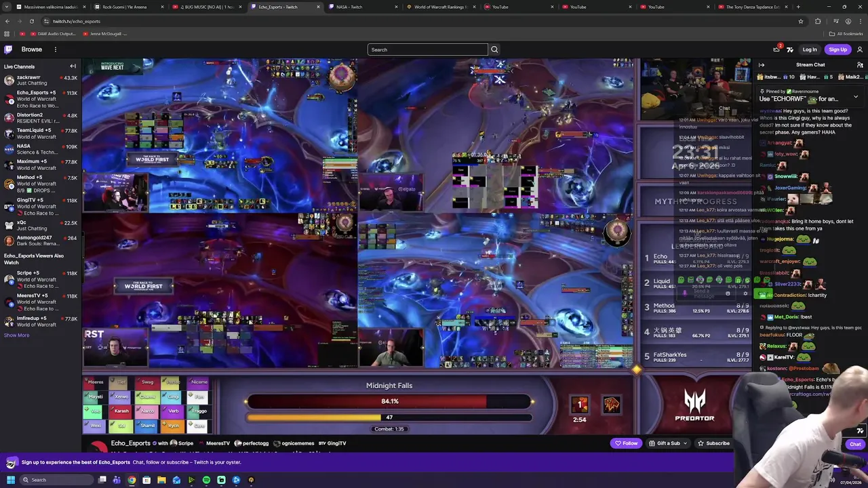Open the user profile menu icon

[860, 49]
